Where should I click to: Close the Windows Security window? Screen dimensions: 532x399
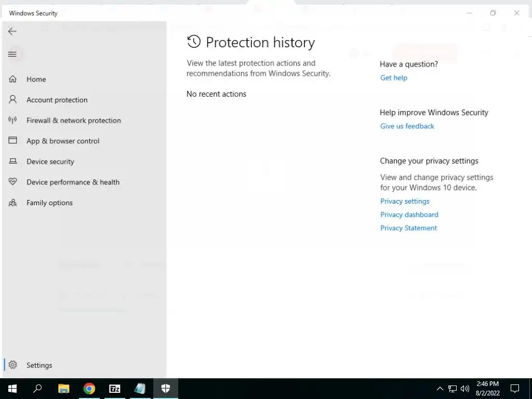tap(517, 13)
